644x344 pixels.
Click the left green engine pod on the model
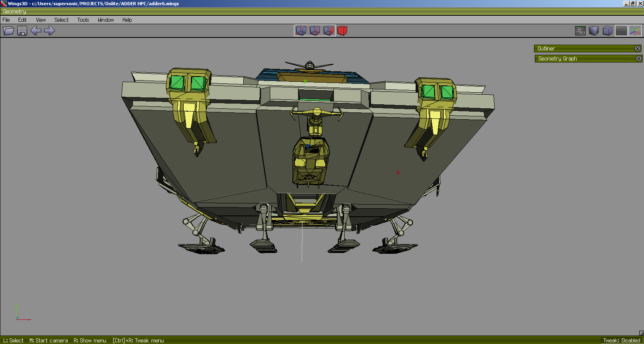(188, 83)
